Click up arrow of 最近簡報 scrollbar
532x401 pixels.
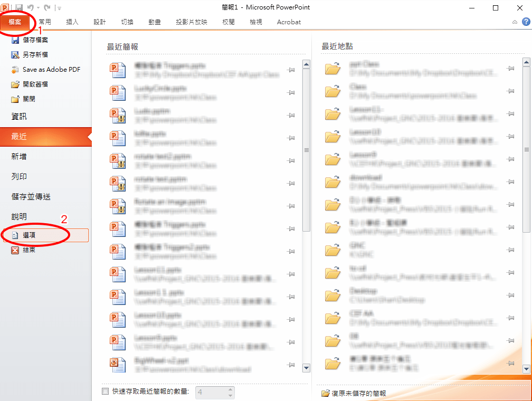(306, 64)
